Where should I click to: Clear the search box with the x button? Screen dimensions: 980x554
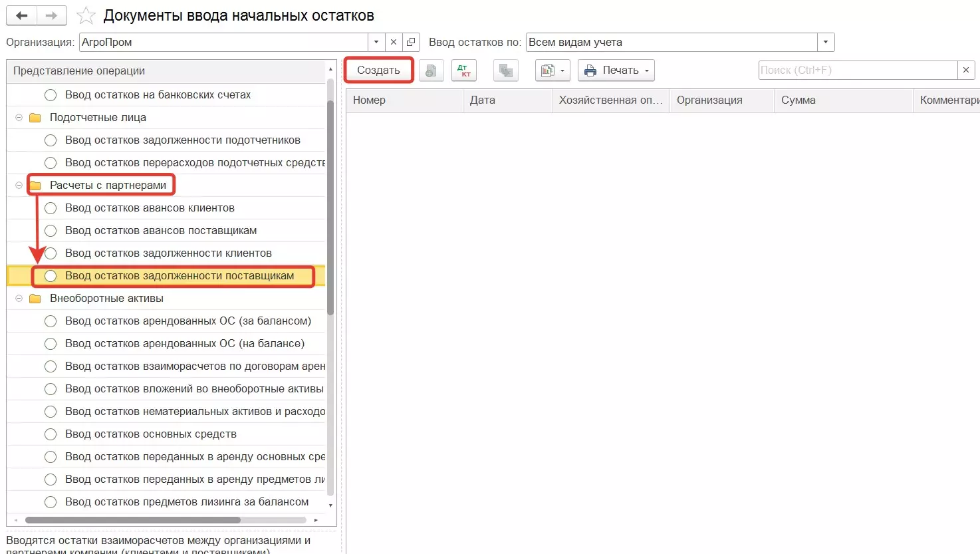coord(966,70)
